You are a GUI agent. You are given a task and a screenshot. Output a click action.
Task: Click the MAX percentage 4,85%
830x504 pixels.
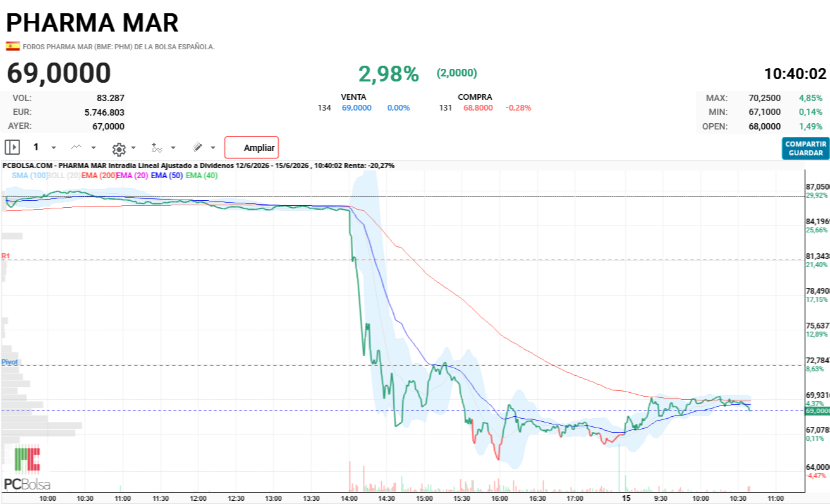(811, 98)
